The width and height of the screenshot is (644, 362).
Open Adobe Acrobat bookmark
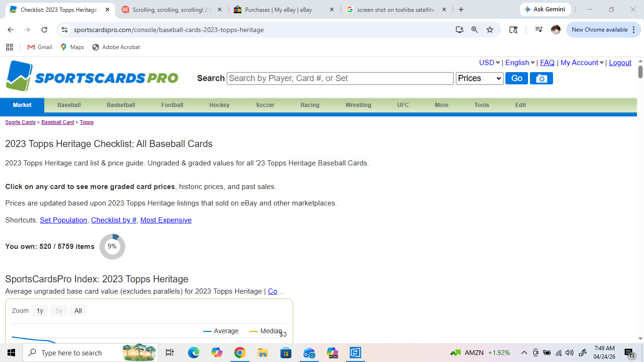116,47
